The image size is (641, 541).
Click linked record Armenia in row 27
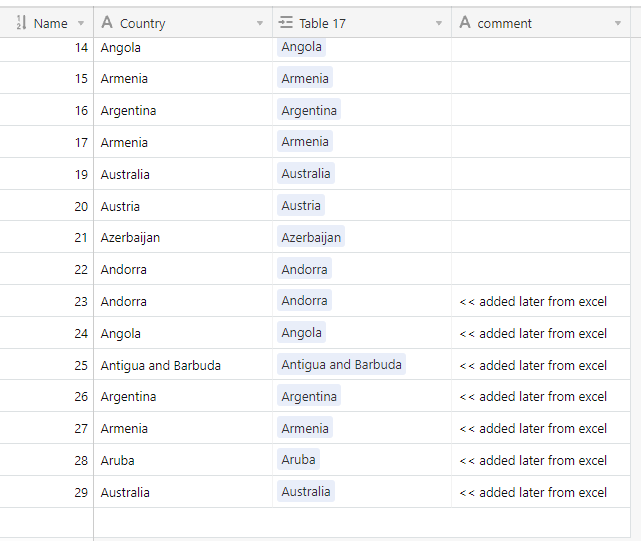tap(305, 428)
